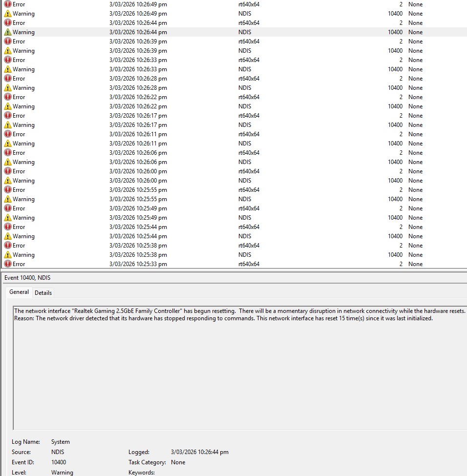The width and height of the screenshot is (467, 476).
Task: Click the warning icon for the 10:25:49 pm event
Action: point(8,218)
